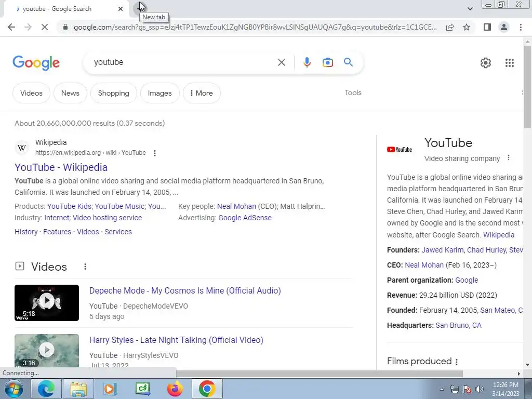Viewport: 532px width, 399px height.
Task: Open the Jawed Karim founder link
Action: point(443,250)
